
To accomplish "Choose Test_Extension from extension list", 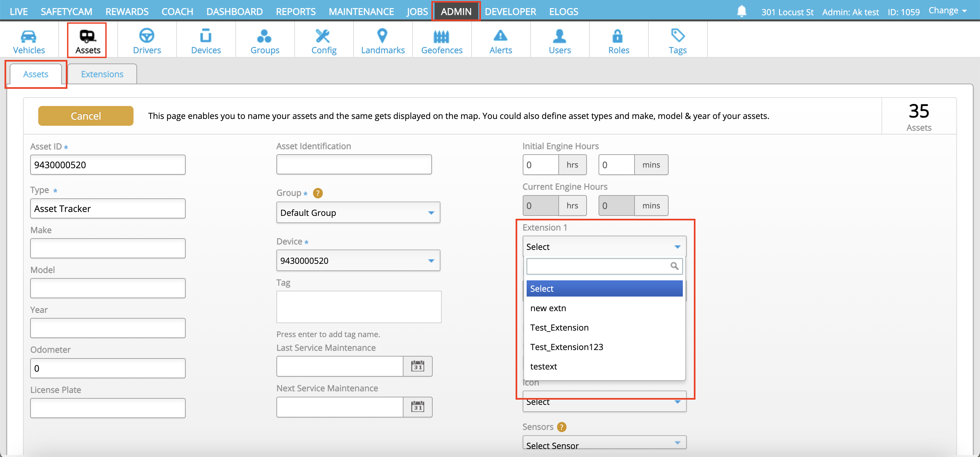I will pyautogui.click(x=559, y=328).
